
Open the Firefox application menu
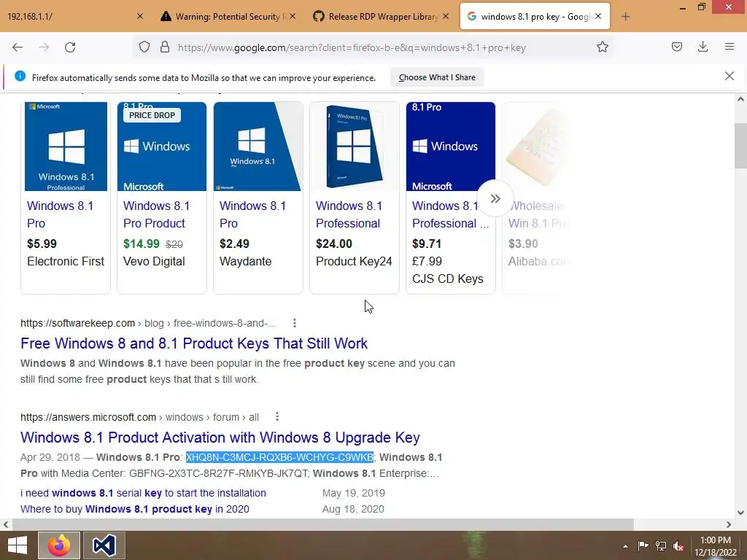(x=729, y=47)
